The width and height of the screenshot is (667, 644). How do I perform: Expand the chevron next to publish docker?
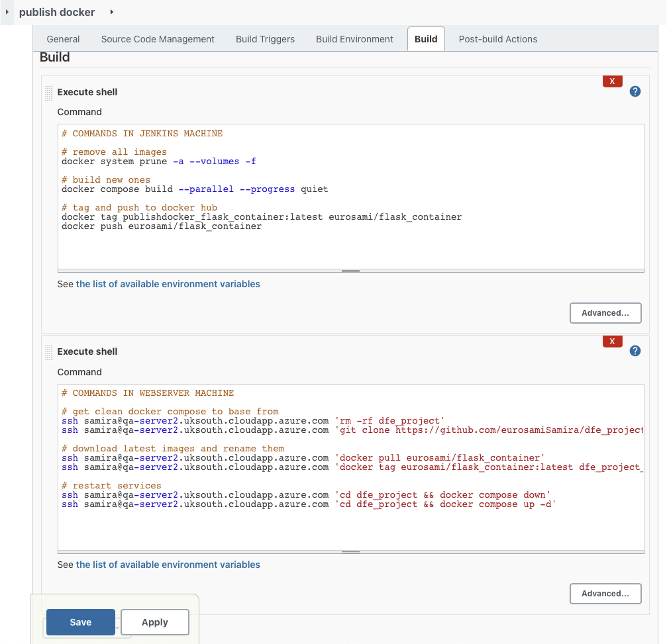[110, 12]
